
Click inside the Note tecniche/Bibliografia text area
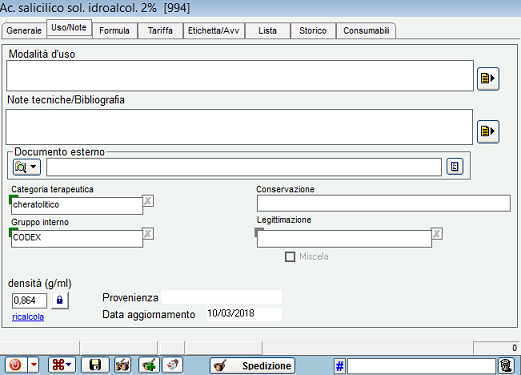click(x=239, y=127)
